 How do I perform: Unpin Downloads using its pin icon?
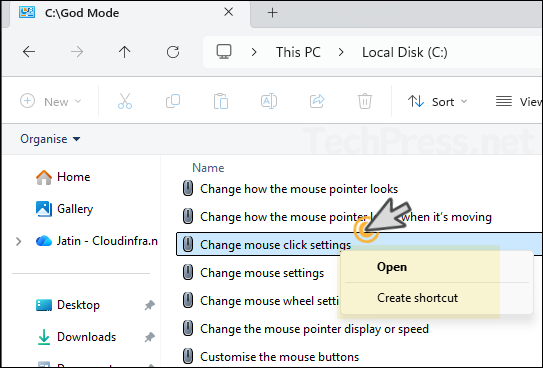click(x=150, y=337)
